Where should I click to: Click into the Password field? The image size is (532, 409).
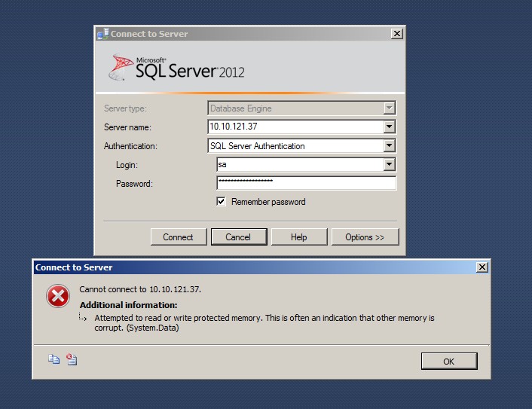(306, 184)
